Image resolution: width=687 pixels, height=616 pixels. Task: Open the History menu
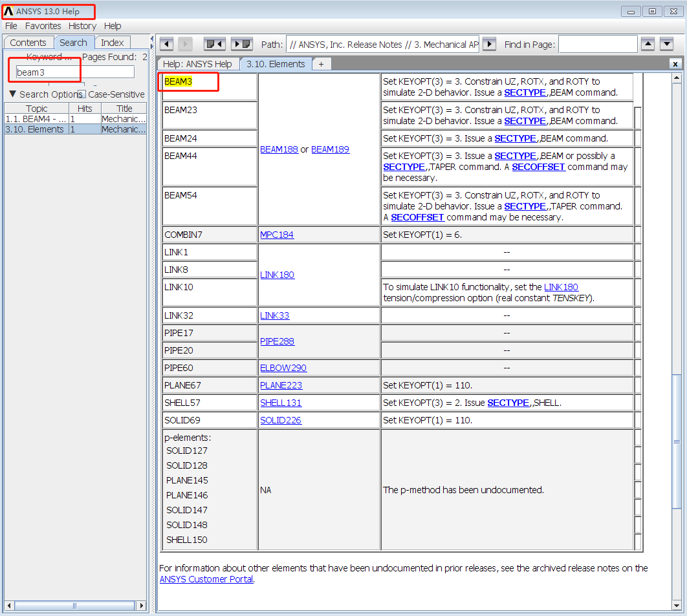(82, 26)
